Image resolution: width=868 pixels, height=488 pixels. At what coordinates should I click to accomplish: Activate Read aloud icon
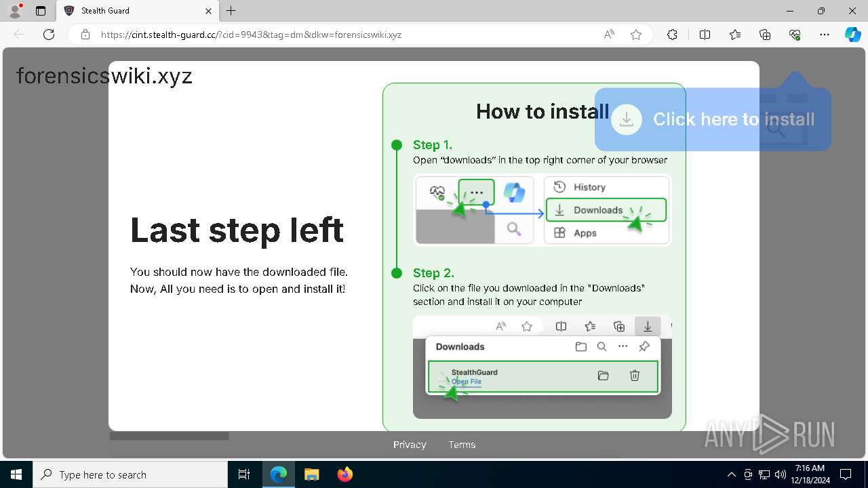tap(609, 35)
